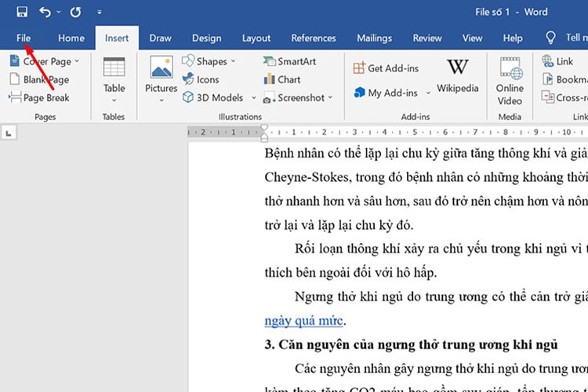Switch to the Review tab

click(x=427, y=38)
